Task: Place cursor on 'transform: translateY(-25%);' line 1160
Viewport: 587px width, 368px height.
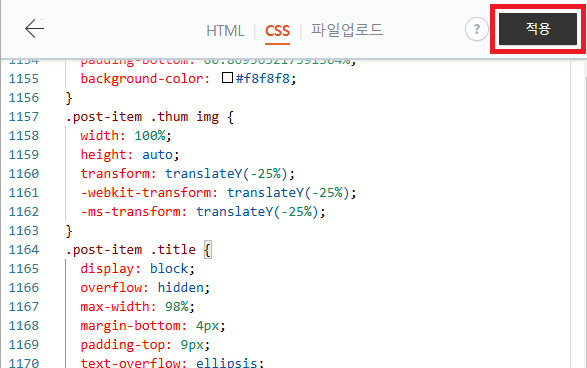Action: coord(188,174)
